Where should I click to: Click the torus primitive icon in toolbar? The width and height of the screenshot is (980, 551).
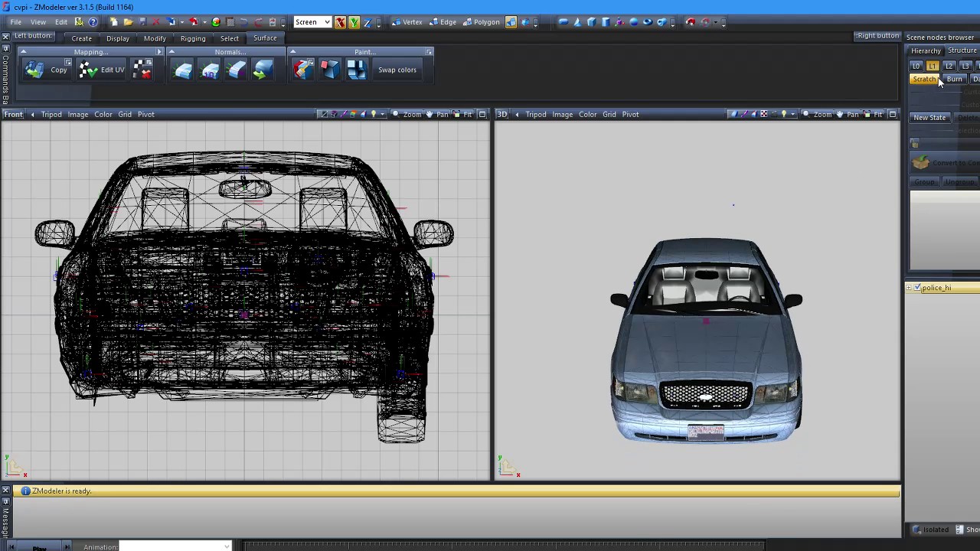(x=648, y=22)
